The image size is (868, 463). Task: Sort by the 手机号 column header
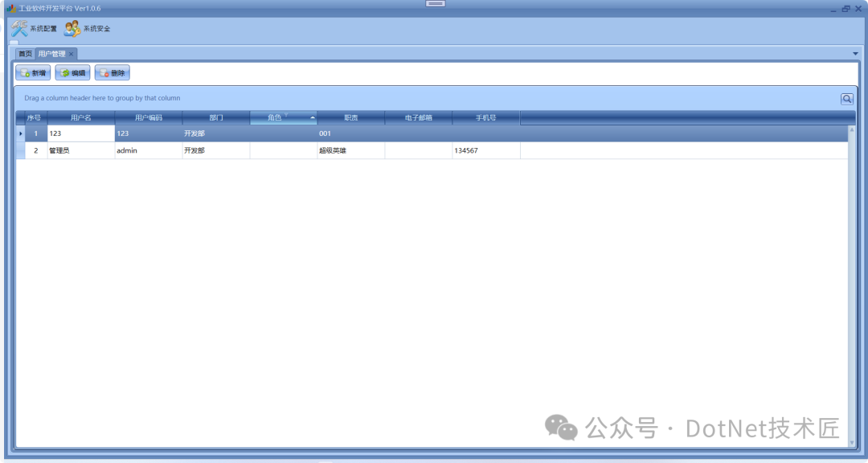point(486,117)
